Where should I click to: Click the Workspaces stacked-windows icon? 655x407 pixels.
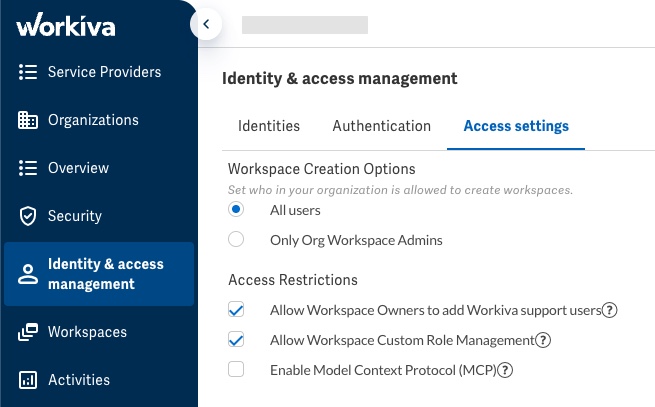(28, 332)
